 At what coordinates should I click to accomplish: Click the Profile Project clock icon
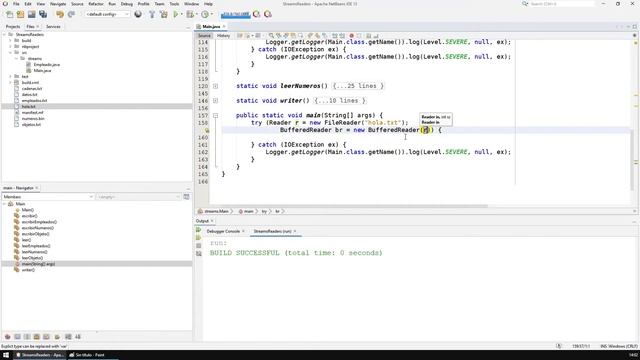pos(205,14)
